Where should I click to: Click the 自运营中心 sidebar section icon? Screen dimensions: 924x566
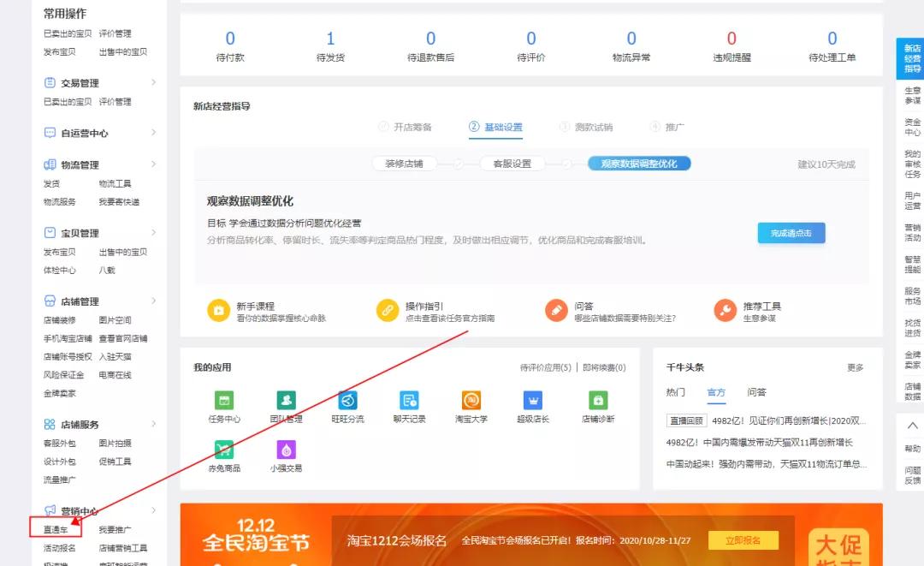click(50, 133)
